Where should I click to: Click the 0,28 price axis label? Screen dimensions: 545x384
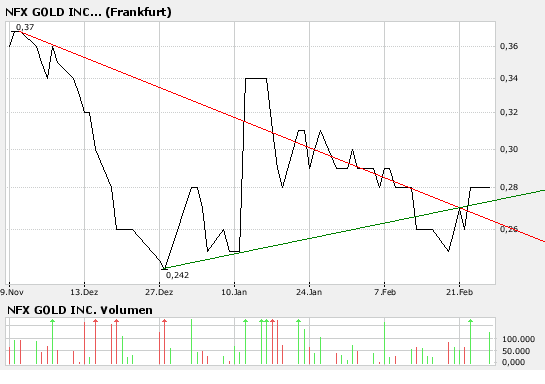(x=509, y=187)
